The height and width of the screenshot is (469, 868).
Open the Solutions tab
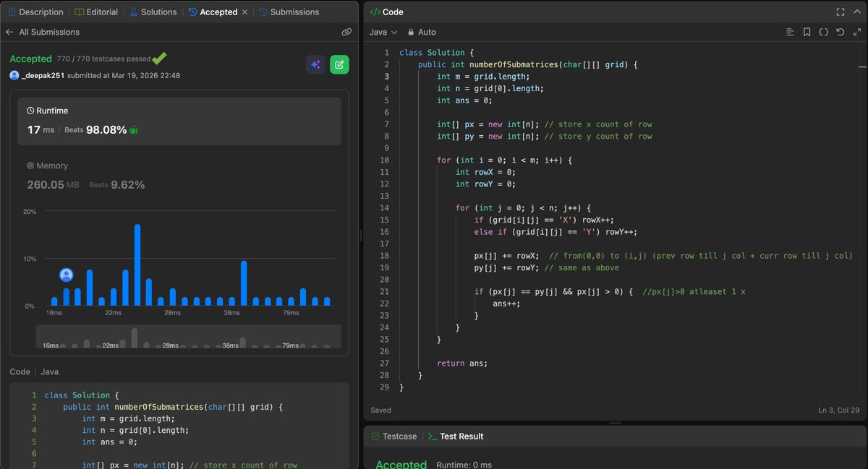pyautogui.click(x=153, y=12)
